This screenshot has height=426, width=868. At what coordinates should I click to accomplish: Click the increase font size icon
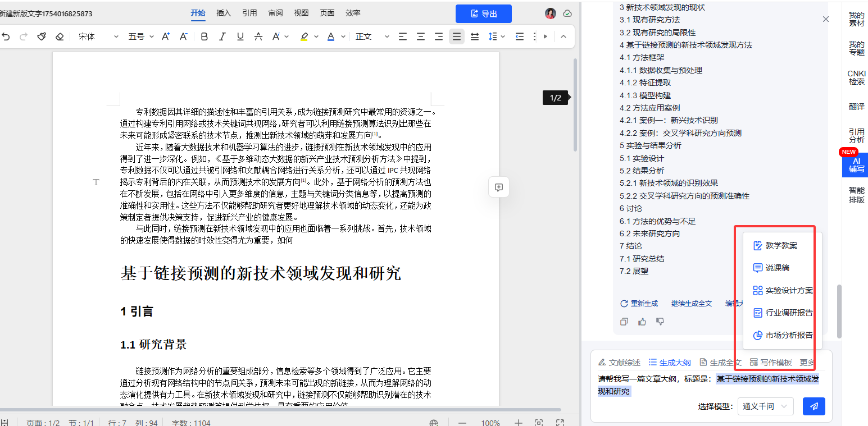point(165,36)
